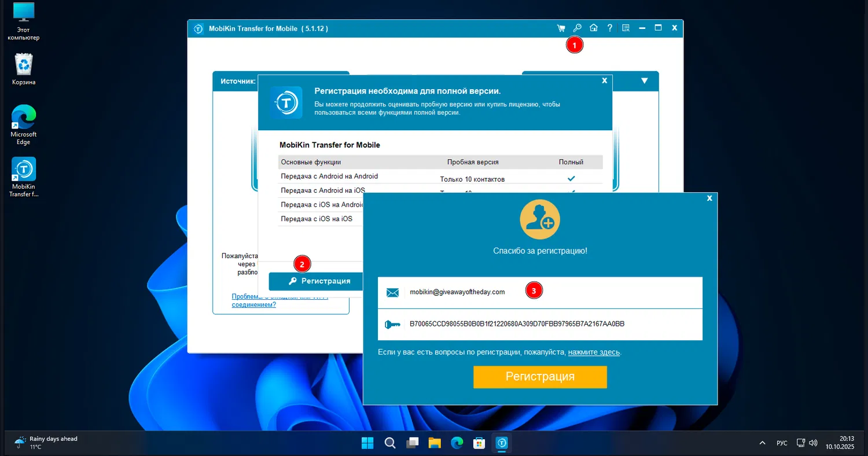Close the registration thank-you dialog
The height and width of the screenshot is (456, 868).
[x=709, y=198]
